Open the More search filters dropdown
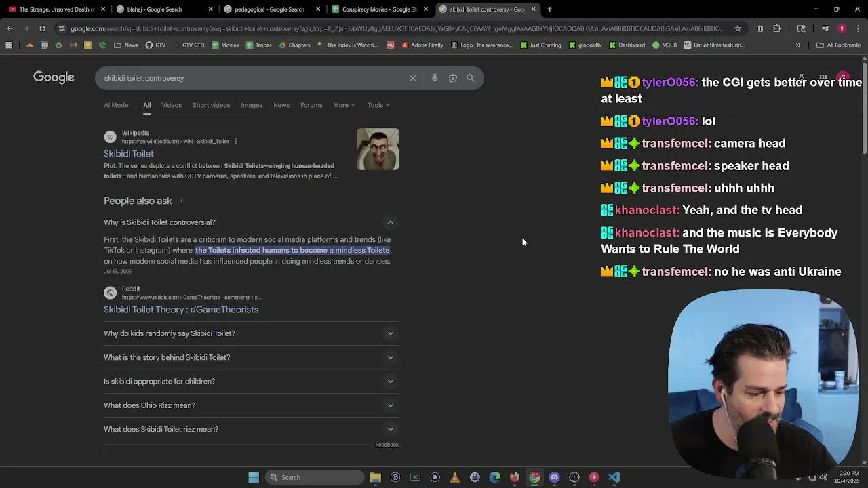868x488 pixels. coord(344,105)
